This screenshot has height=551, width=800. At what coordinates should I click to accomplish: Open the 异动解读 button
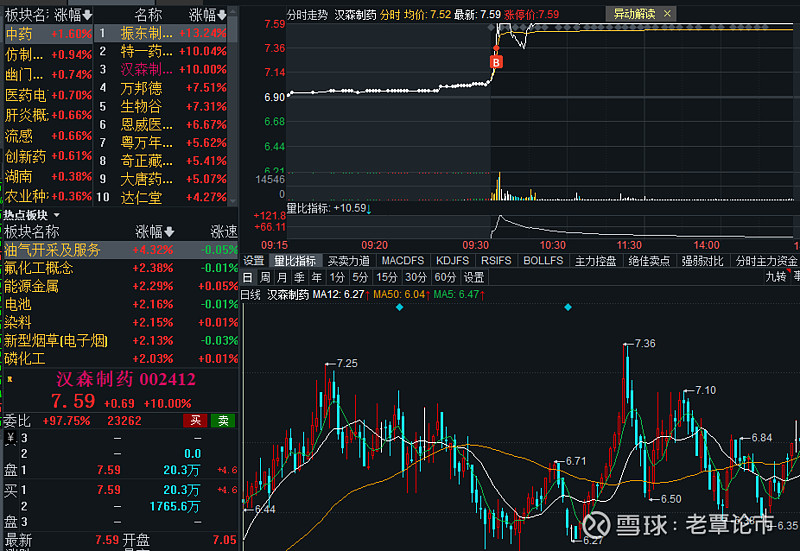pyautogui.click(x=634, y=14)
